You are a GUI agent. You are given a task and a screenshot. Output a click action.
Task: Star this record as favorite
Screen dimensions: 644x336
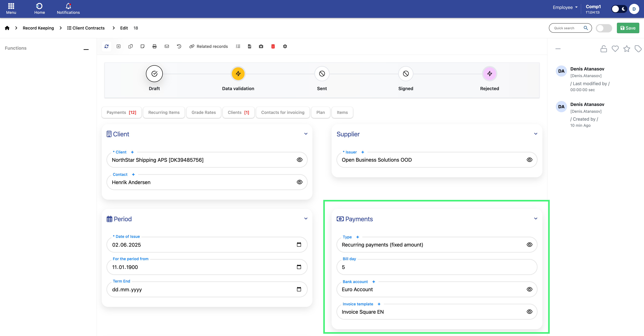point(626,49)
